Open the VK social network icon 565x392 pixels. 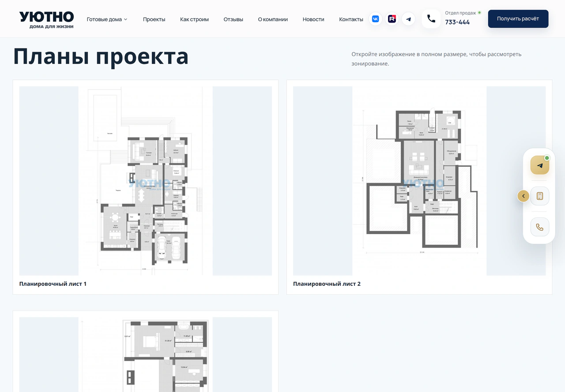click(375, 19)
